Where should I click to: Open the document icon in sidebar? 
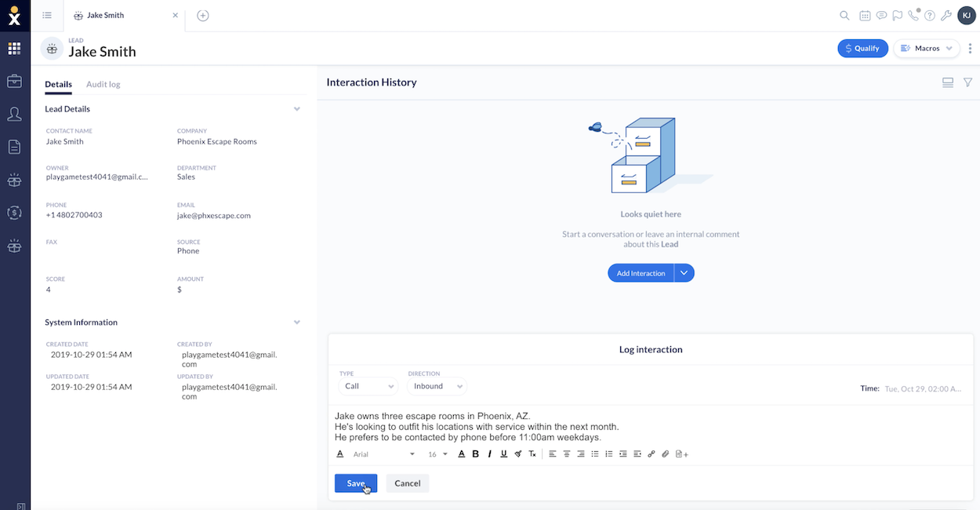(x=14, y=147)
